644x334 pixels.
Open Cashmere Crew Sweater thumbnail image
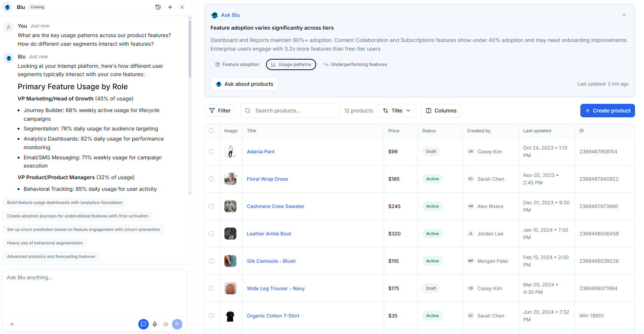pos(230,206)
